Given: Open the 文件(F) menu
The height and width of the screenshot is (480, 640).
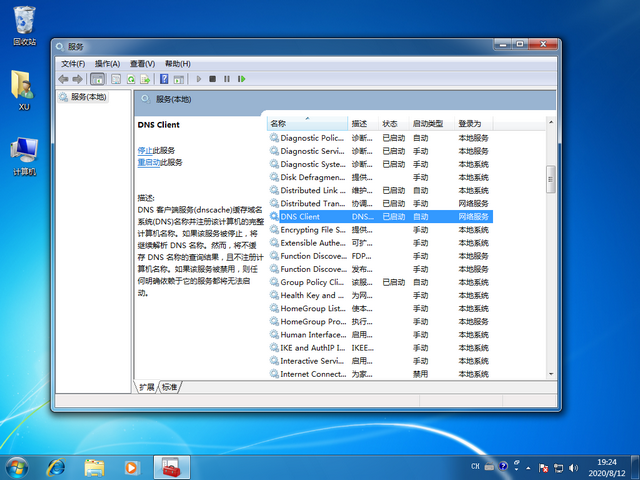Looking at the screenshot, I should point(73,64).
